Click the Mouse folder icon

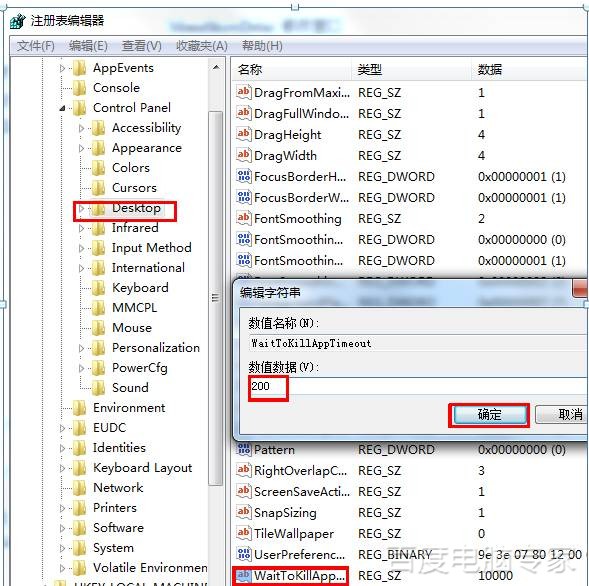tap(98, 328)
